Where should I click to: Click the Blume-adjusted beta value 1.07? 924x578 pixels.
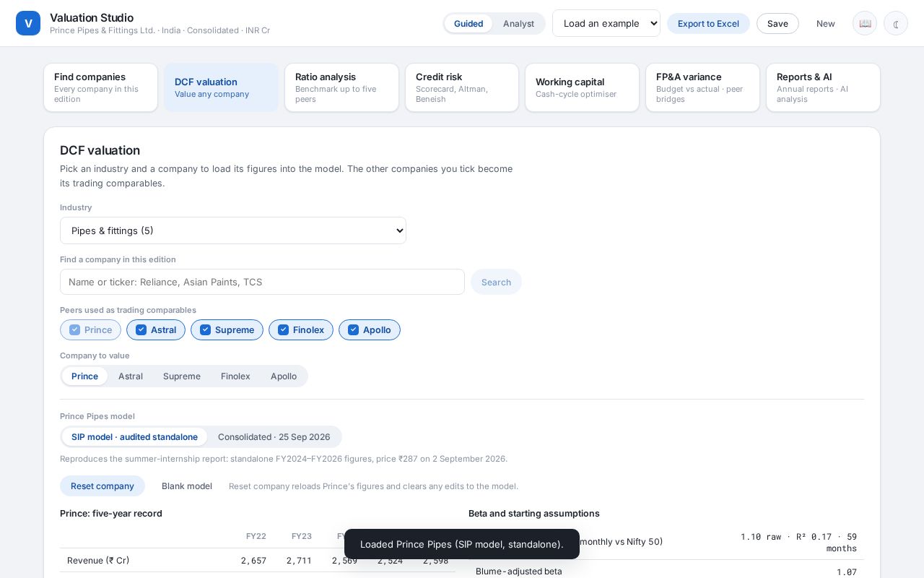847,571
